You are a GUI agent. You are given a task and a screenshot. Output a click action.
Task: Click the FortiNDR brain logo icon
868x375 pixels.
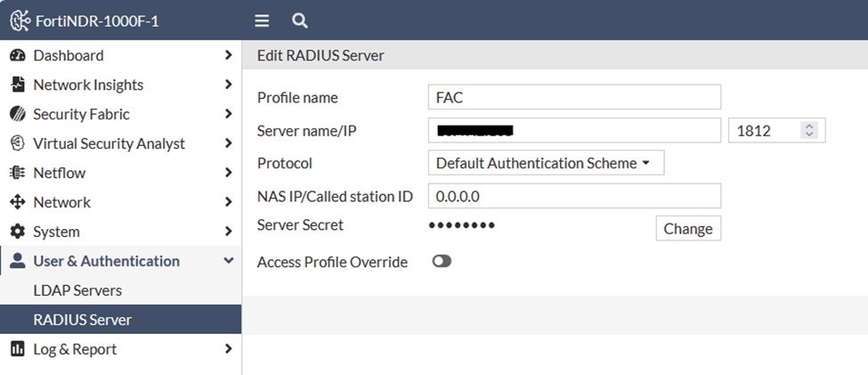[20, 21]
